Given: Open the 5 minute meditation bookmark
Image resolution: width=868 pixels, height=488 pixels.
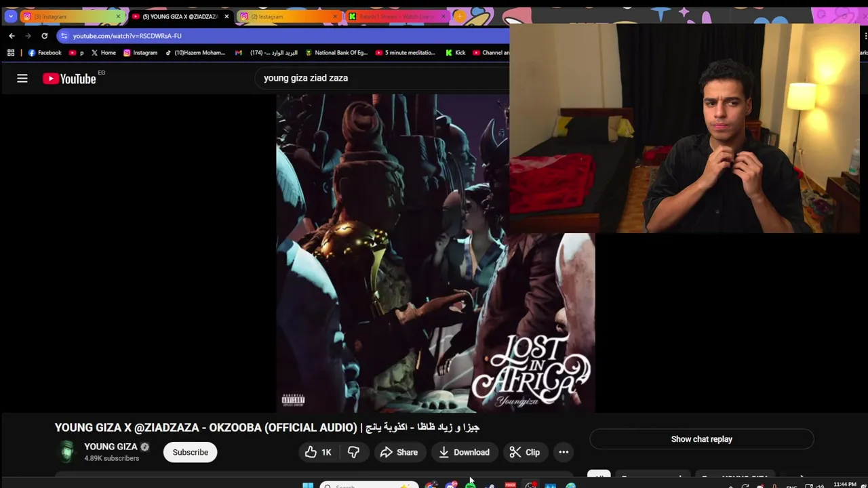Looking at the screenshot, I should (406, 53).
